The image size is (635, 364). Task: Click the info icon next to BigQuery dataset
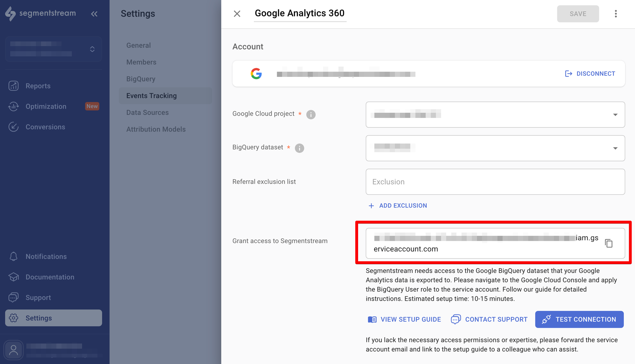click(300, 148)
